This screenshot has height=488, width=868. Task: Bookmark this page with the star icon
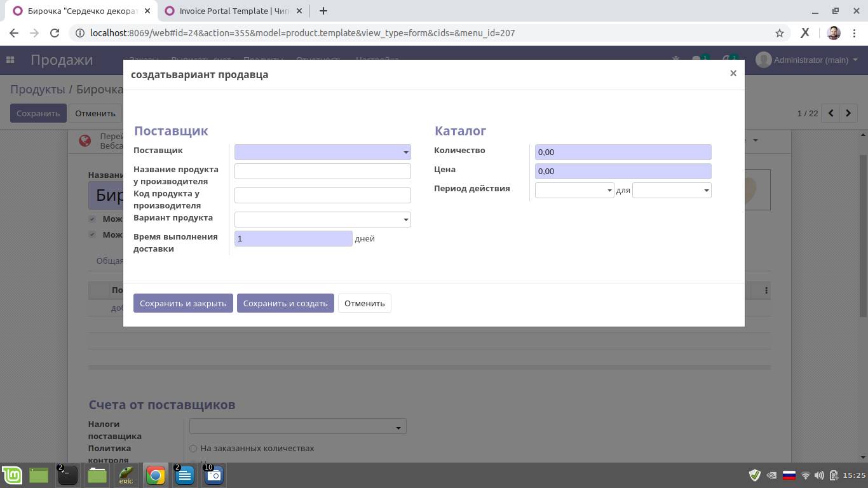[x=779, y=33]
